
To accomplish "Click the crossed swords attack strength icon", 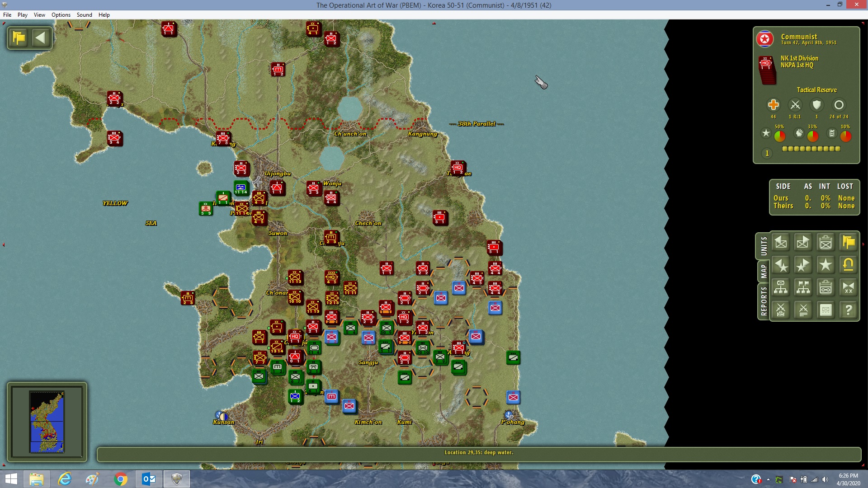I will tap(795, 105).
